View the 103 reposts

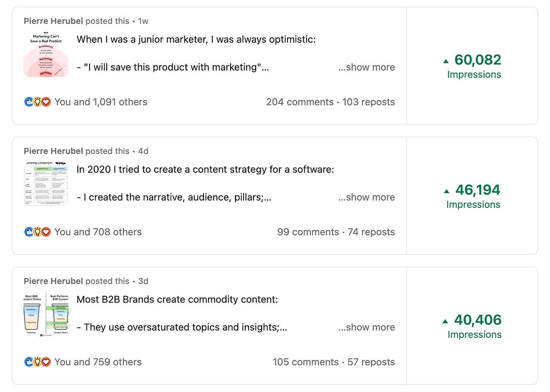coord(369,102)
